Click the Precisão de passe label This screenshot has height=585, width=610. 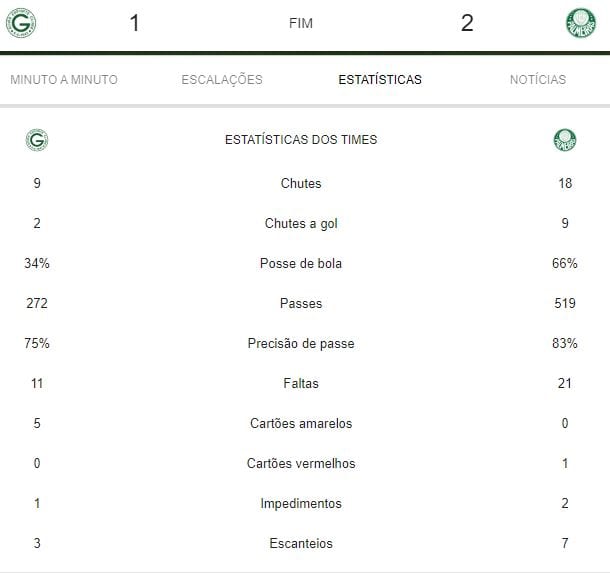click(x=301, y=344)
